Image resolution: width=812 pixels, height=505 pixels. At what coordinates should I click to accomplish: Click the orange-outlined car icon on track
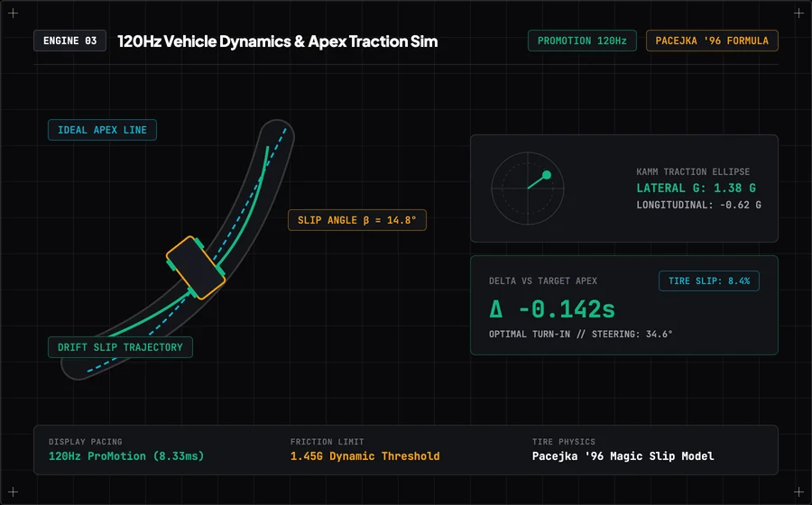tap(196, 268)
